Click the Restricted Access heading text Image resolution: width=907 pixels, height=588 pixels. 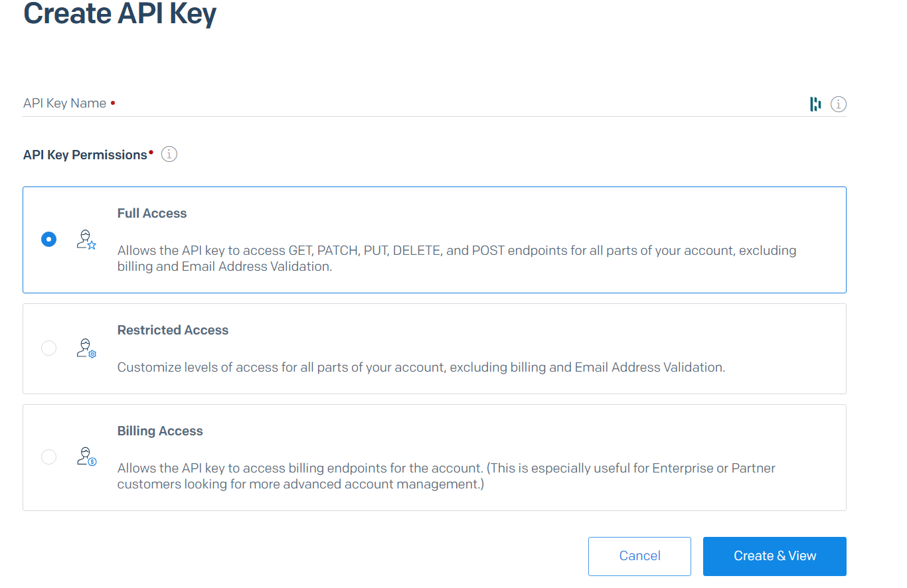[173, 330]
